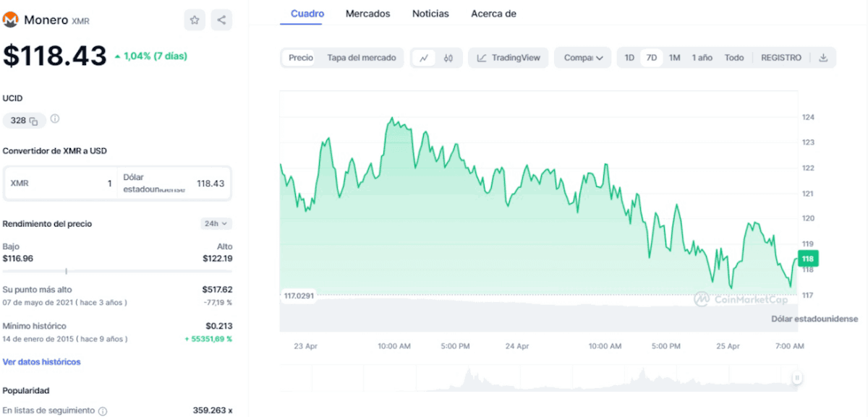Click the Monero logo icon

11,20
